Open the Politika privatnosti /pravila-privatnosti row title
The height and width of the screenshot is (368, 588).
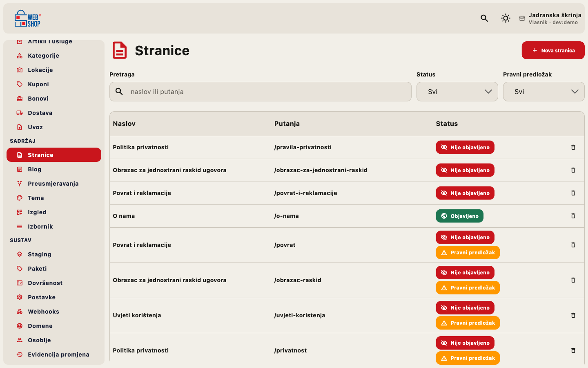pyautogui.click(x=141, y=147)
